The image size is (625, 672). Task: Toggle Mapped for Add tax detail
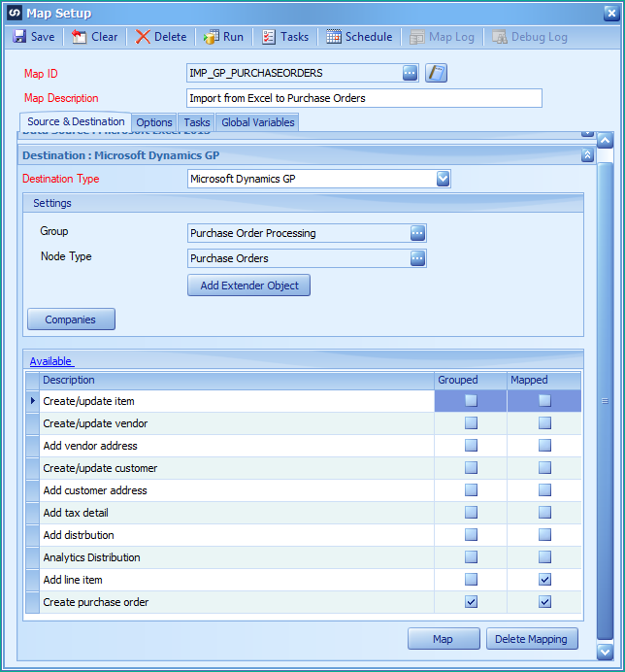coord(544,512)
